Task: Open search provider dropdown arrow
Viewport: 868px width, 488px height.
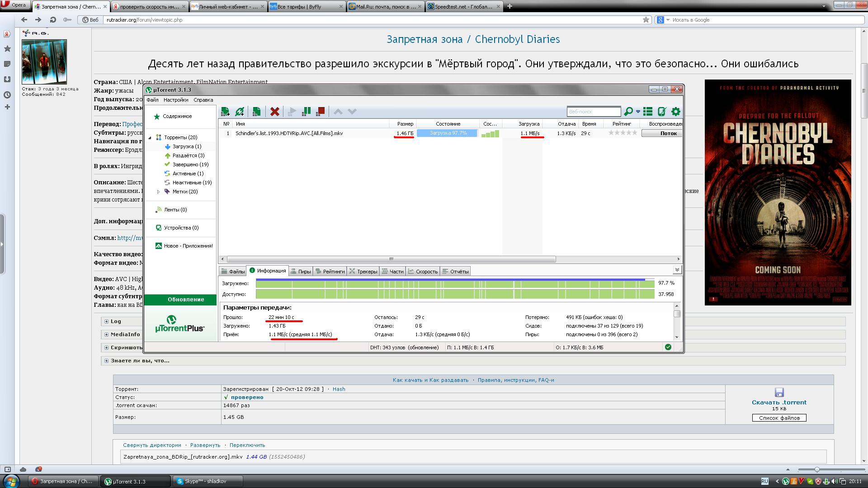Action: click(638, 112)
